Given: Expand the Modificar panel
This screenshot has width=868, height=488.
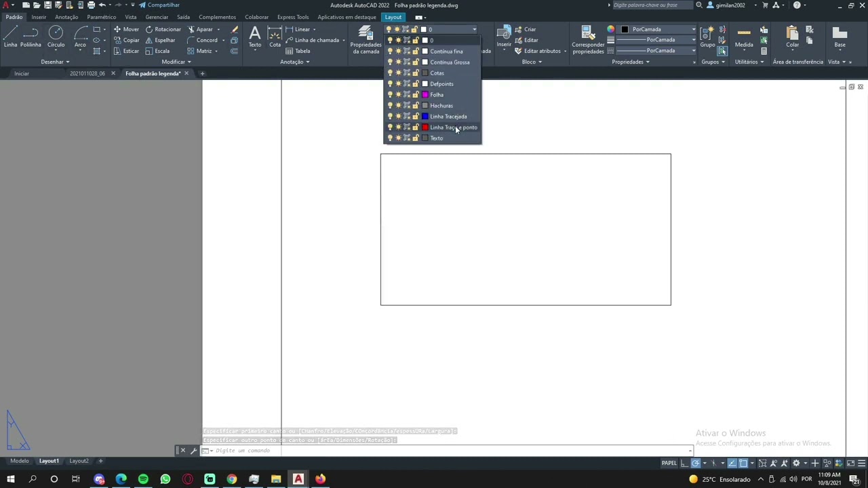Looking at the screenshot, I should (x=176, y=62).
